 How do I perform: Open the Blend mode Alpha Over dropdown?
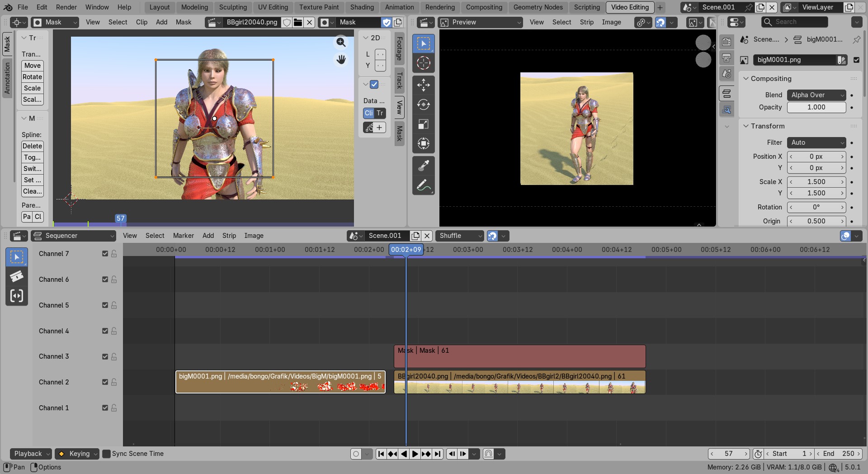click(x=816, y=95)
